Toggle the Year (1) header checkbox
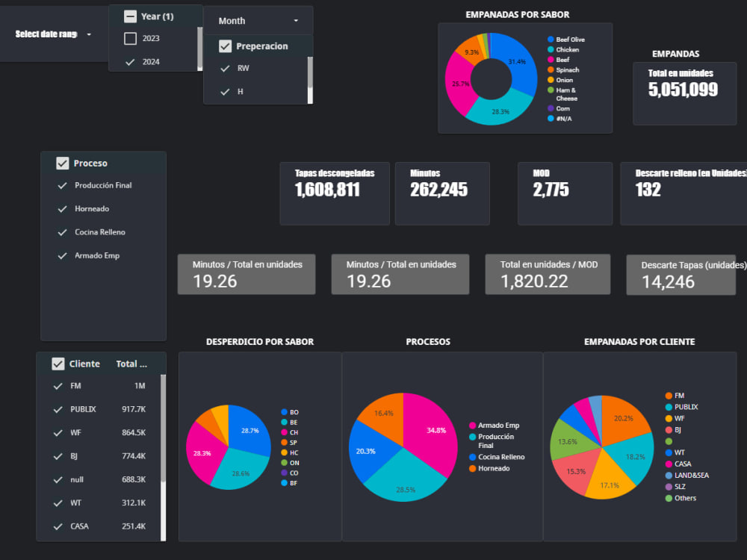Viewport: 747px width, 560px height. pyautogui.click(x=130, y=16)
